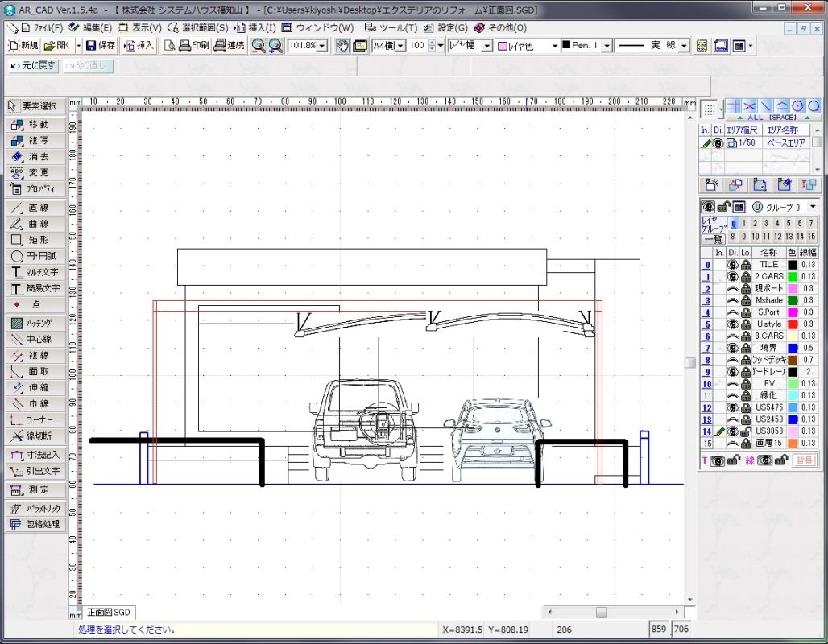Screen dimensions: 828x644
Task: Pick the ハッチング hatching tool
Action: [35, 323]
